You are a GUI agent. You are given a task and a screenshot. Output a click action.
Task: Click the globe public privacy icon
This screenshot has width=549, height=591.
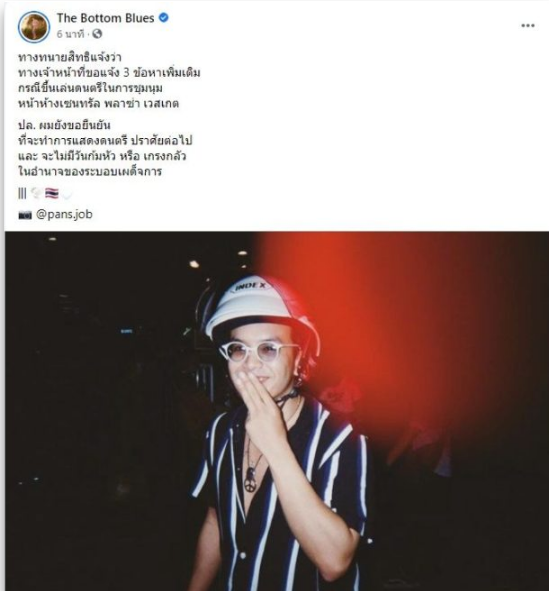(97, 34)
